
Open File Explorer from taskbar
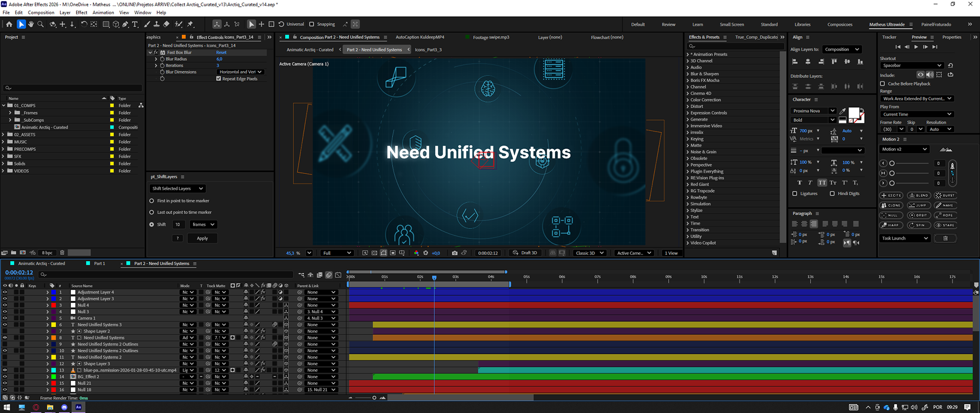pos(50,407)
